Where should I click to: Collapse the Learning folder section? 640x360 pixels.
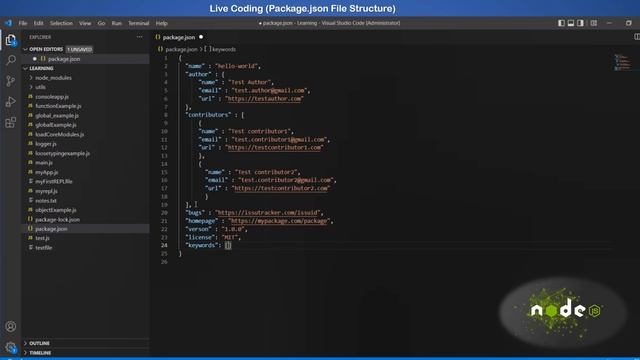(x=41, y=68)
